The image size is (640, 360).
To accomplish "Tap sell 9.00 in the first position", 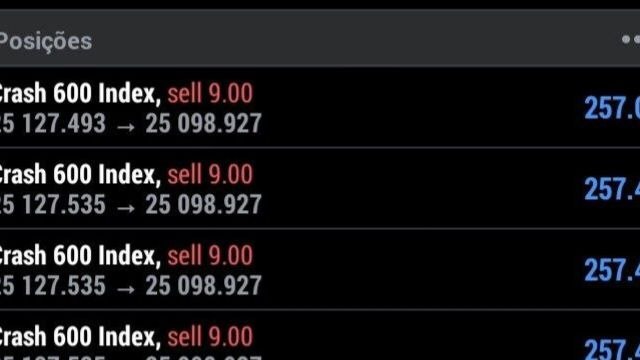I will point(210,93).
